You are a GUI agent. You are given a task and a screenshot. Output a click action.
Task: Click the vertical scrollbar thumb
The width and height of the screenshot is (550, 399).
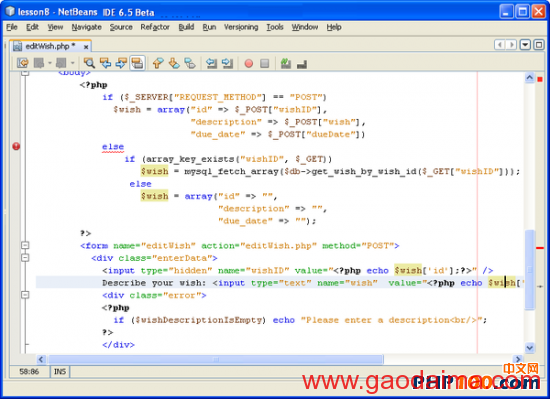530,269
